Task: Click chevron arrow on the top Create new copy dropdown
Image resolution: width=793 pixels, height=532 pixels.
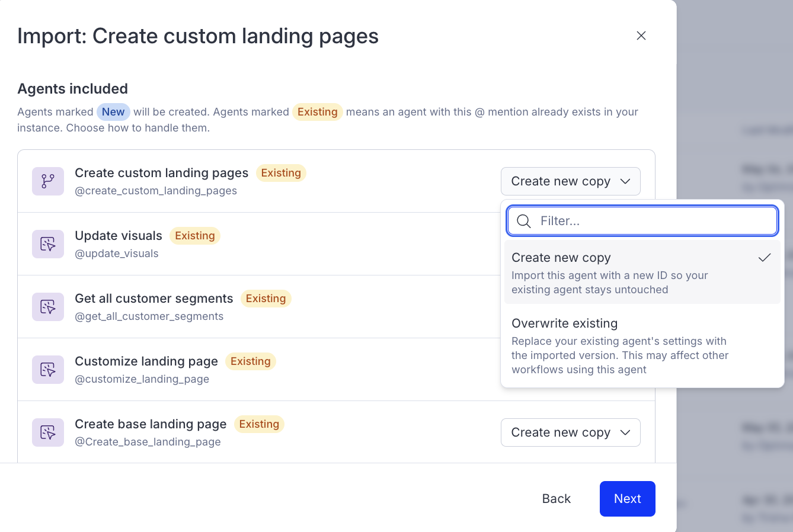Action: 625,181
